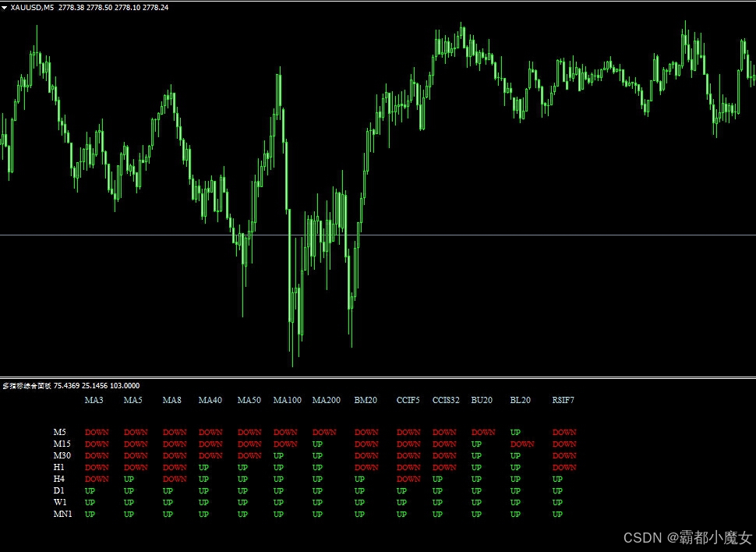Click the DOWN value in H4 row under MA3
Screen dimensions: 756x552
(97, 479)
